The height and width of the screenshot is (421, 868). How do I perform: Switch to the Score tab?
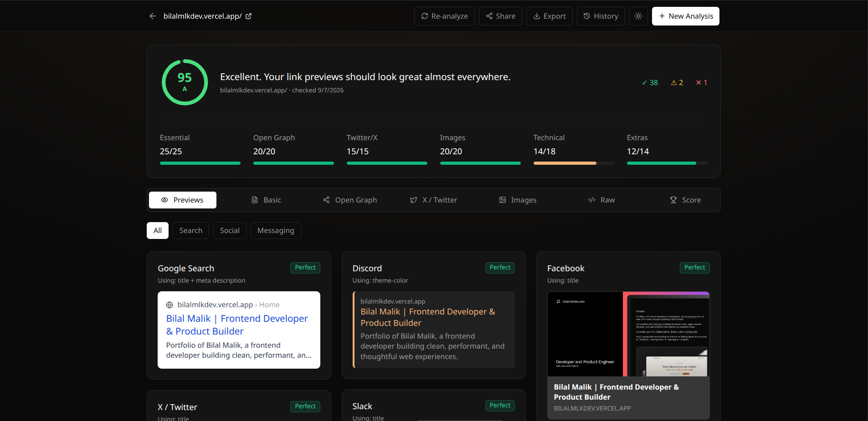pyautogui.click(x=685, y=200)
